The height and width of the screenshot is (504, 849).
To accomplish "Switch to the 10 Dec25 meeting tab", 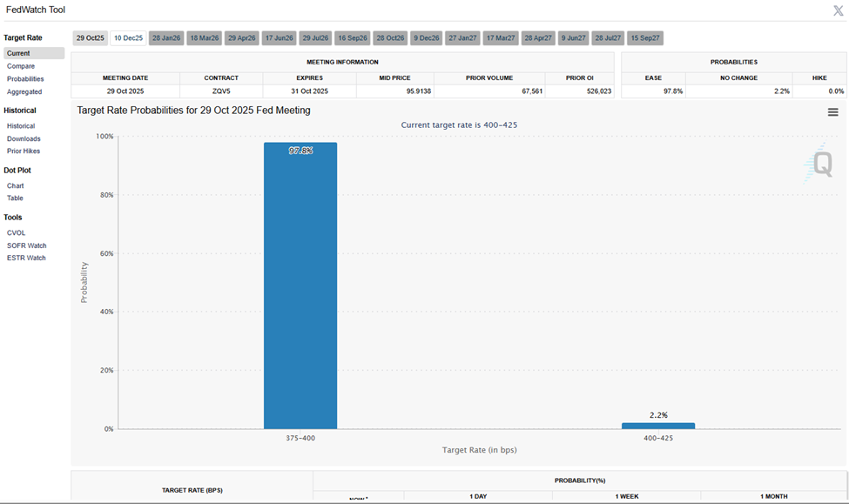I will (127, 37).
